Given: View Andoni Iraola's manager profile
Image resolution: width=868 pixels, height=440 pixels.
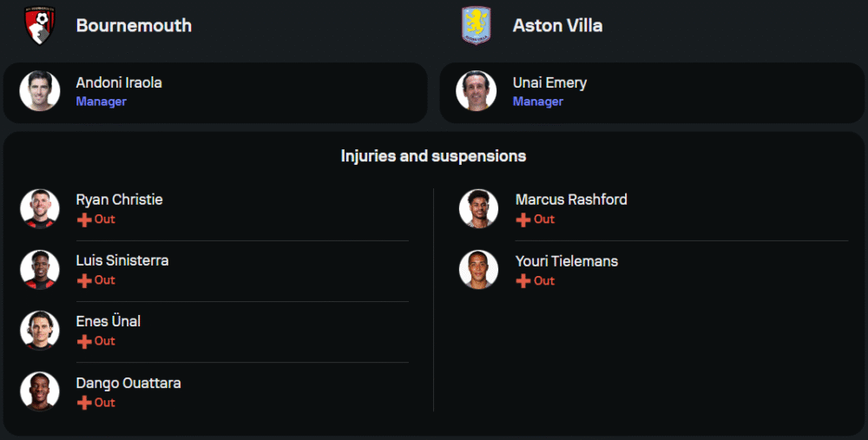Looking at the screenshot, I should [x=119, y=83].
